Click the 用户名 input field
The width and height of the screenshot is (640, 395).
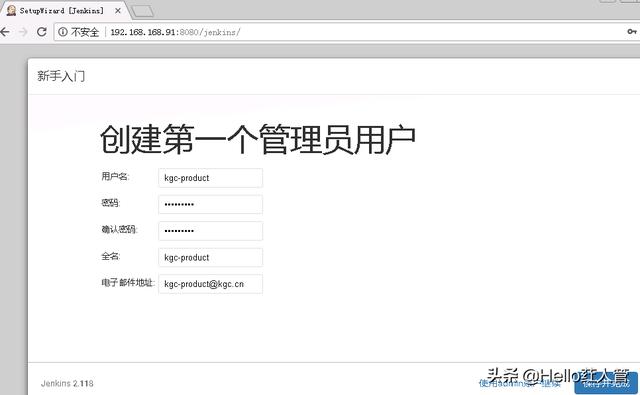(x=210, y=178)
